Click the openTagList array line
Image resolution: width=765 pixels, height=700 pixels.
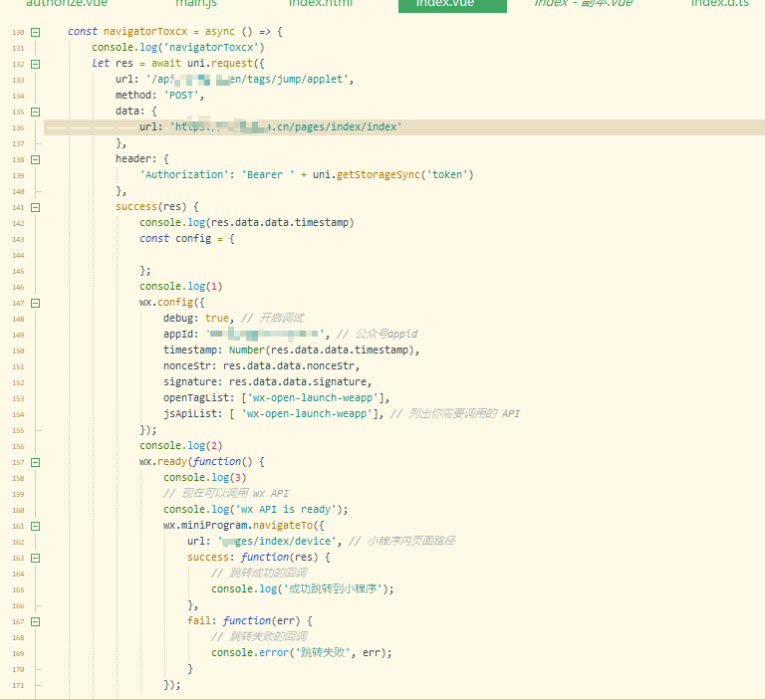click(x=277, y=398)
